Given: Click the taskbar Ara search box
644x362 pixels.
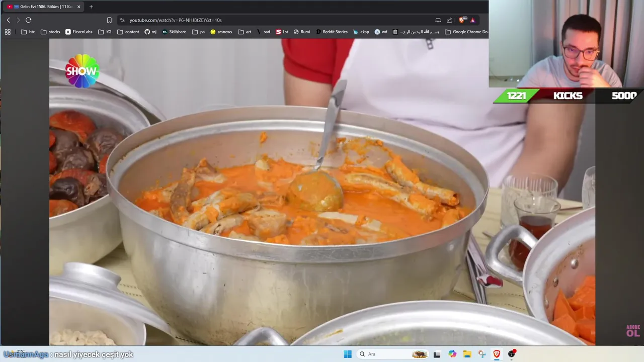Looking at the screenshot, I should [x=393, y=354].
